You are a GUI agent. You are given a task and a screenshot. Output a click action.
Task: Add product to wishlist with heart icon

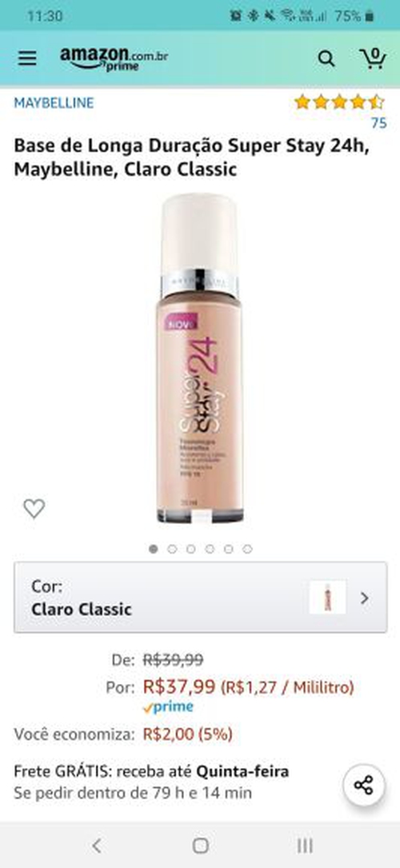(34, 508)
